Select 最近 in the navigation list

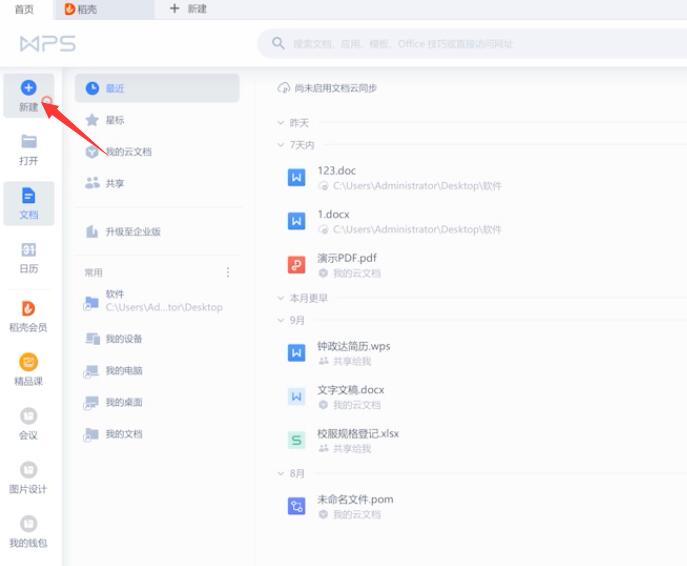[x=157, y=88]
